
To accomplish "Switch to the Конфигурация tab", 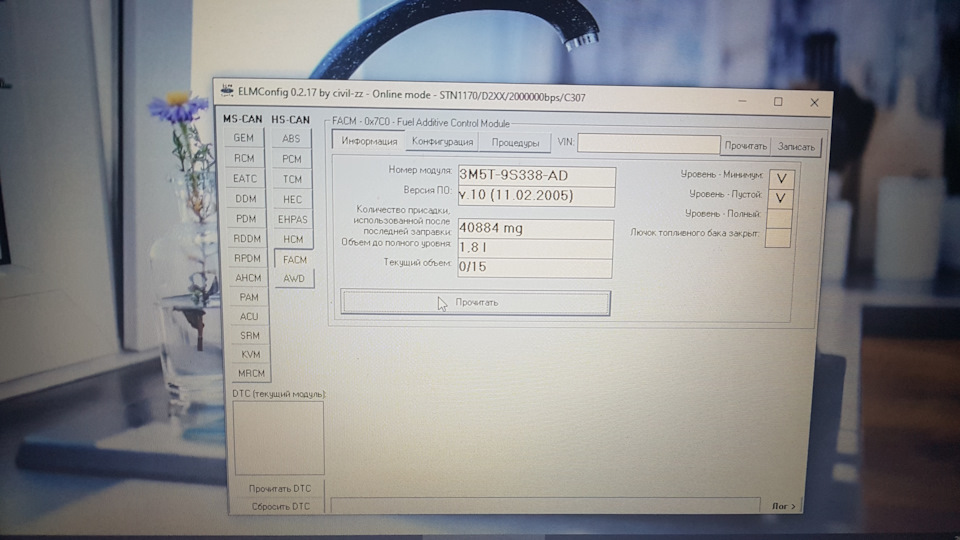I will click(442, 142).
